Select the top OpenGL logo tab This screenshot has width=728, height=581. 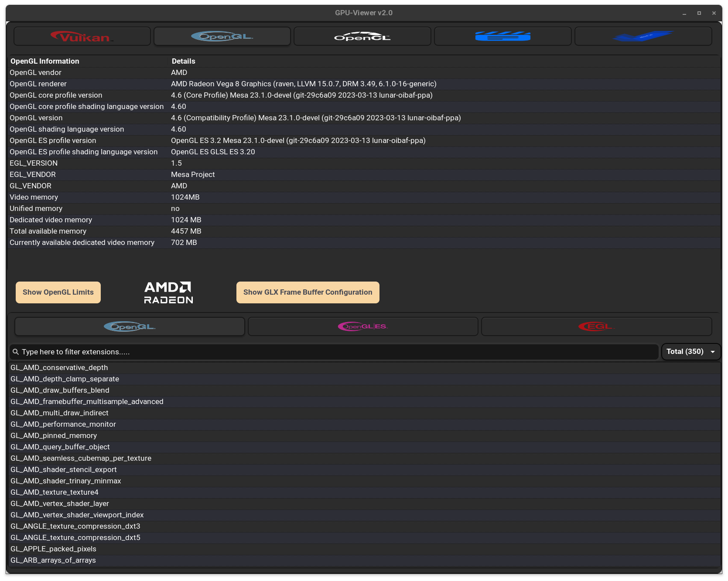[x=222, y=37]
